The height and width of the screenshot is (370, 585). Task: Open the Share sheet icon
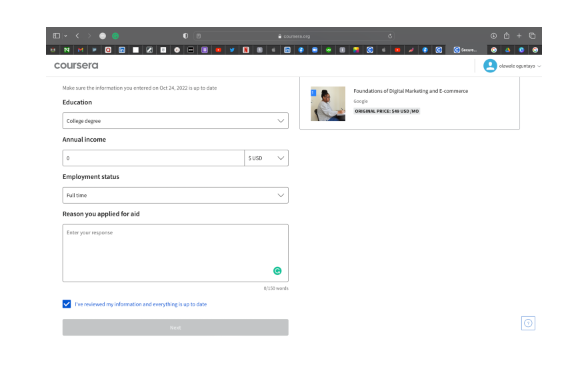tap(506, 35)
